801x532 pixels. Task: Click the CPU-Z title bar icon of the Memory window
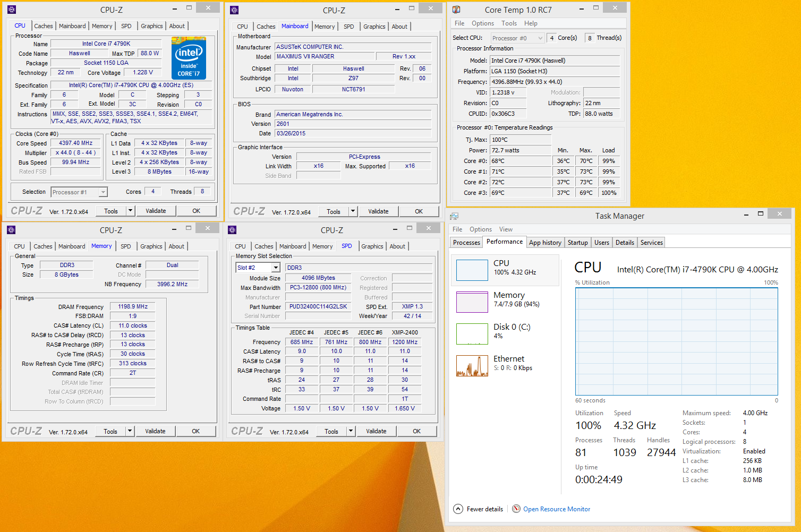[11, 230]
